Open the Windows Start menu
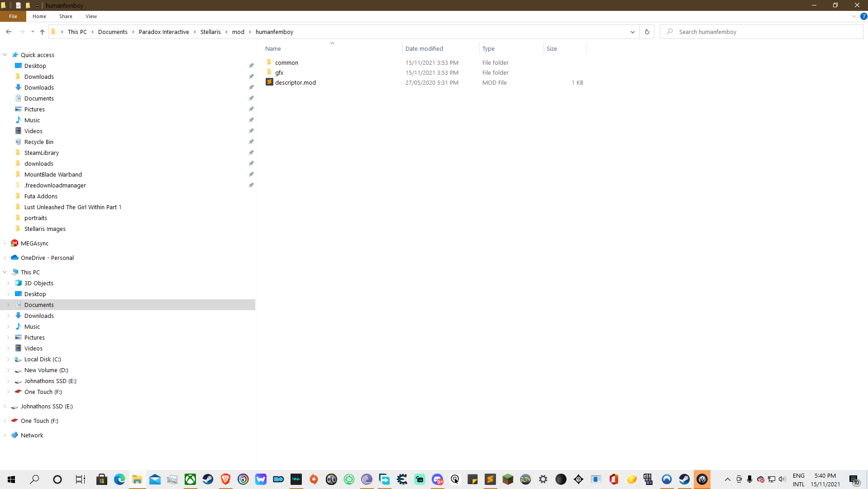Image resolution: width=868 pixels, height=489 pixels. coord(11,479)
